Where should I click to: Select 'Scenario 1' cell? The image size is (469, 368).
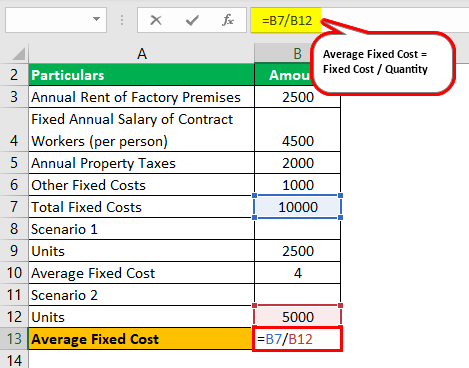141,229
